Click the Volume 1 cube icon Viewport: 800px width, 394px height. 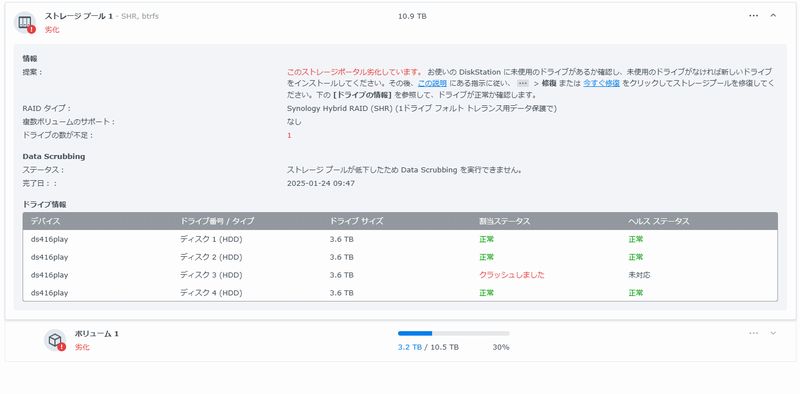(x=55, y=340)
